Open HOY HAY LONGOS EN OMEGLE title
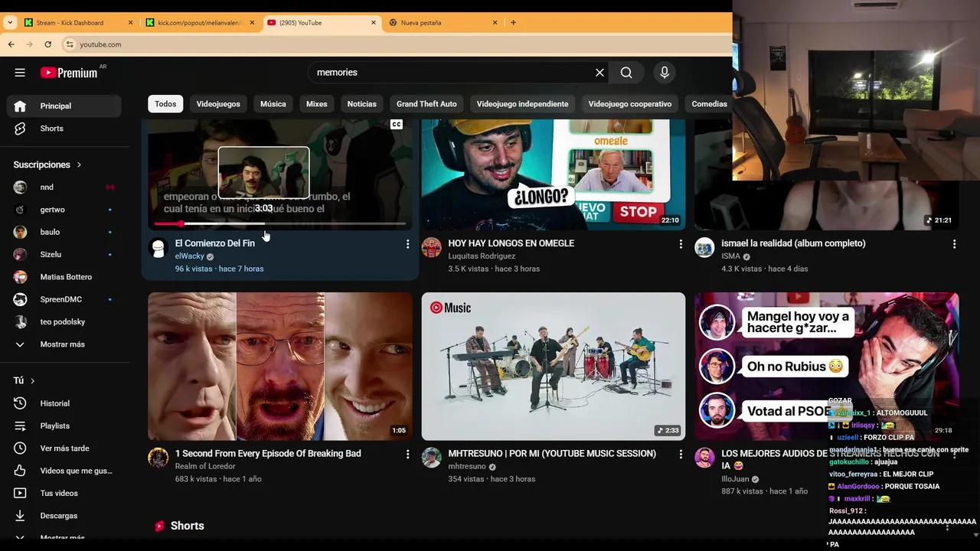Image resolution: width=980 pixels, height=551 pixels. coord(511,243)
